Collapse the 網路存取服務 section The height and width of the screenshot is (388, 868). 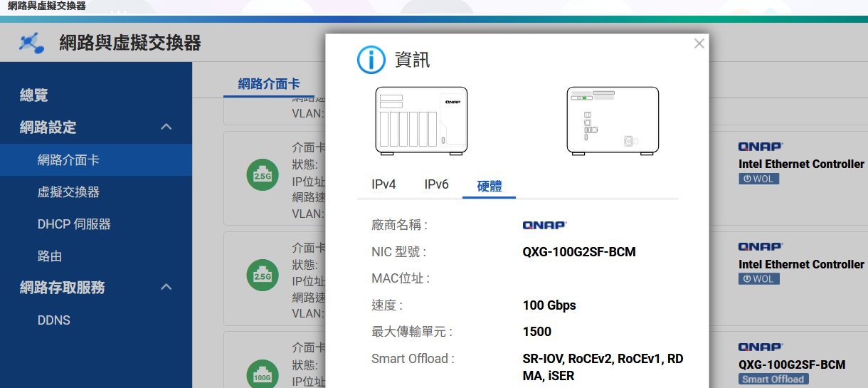(166, 288)
